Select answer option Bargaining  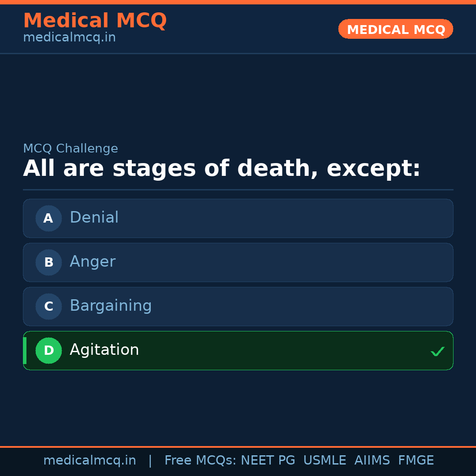pos(238,306)
